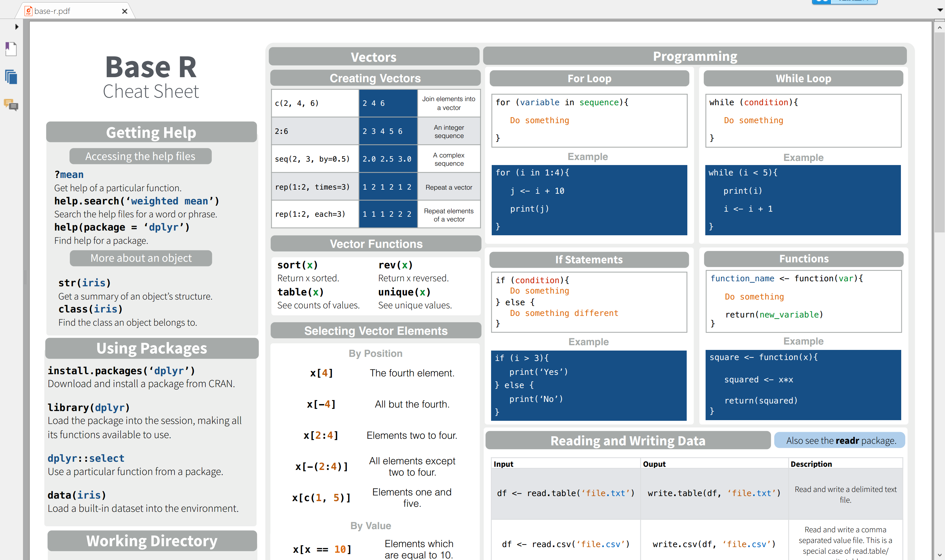Viewport: 945px width, 560px height.
Task: Close the base-r.pdf tab
Action: (x=124, y=11)
